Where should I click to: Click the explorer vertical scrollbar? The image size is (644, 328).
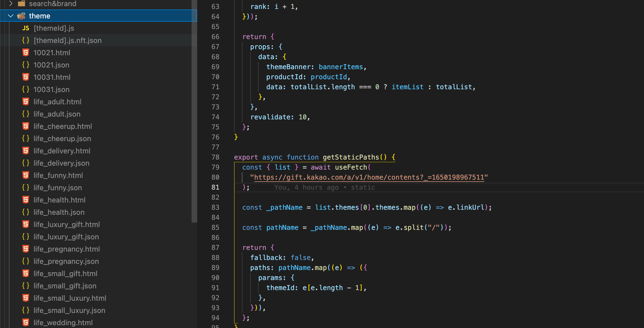[x=194, y=112]
